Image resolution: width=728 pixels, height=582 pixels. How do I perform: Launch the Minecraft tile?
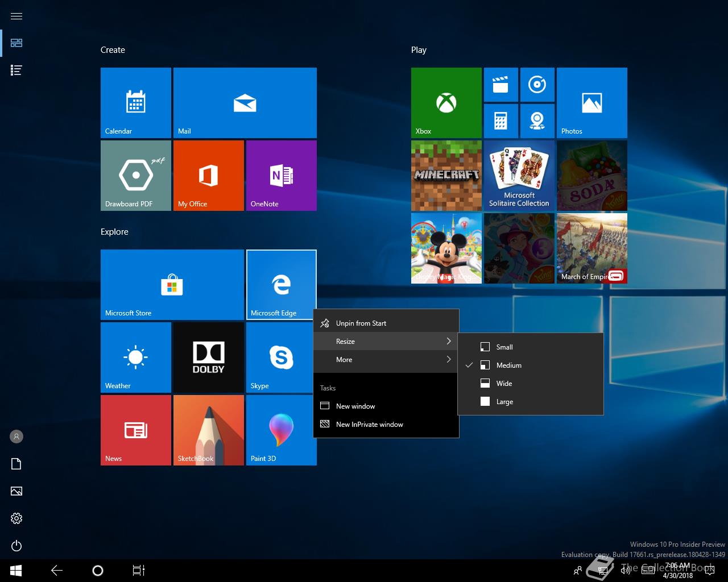(x=446, y=176)
